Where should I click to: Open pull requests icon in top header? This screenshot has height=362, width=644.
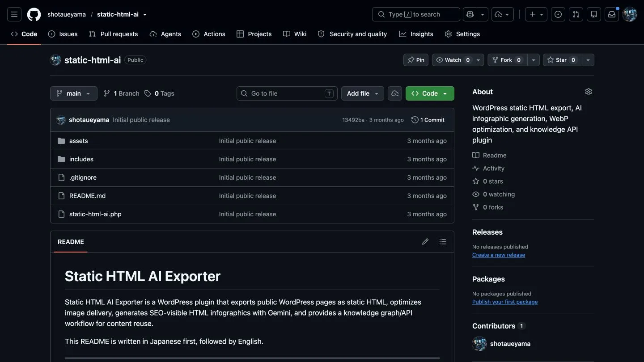576,14
